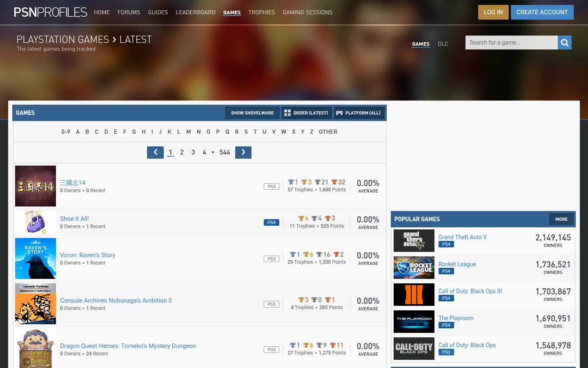Screen dimensions: 588x368
Task: Open Call of Duty: Black Ops III link
Action: click(470, 291)
